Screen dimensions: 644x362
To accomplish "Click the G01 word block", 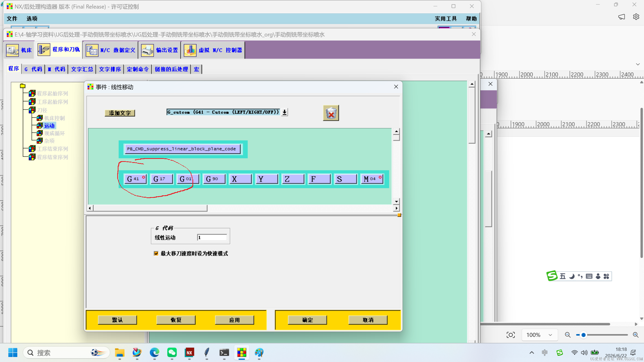I will (x=188, y=179).
